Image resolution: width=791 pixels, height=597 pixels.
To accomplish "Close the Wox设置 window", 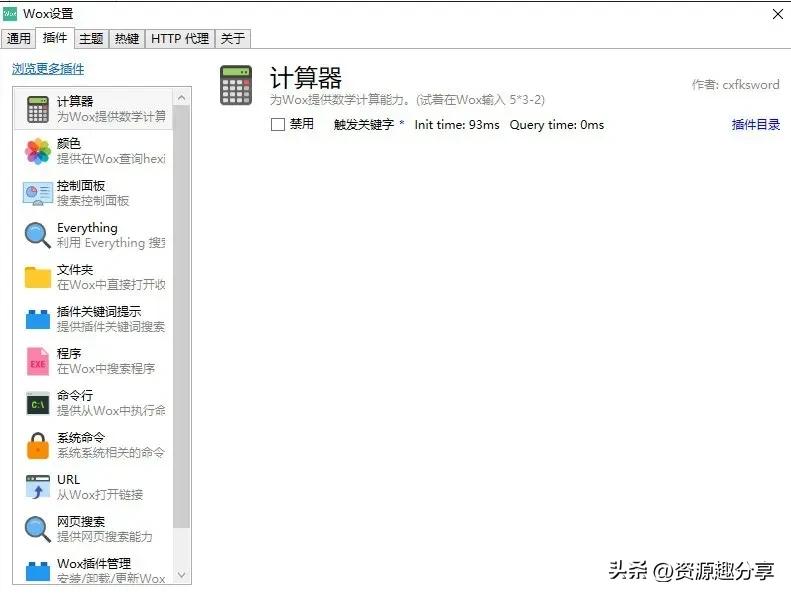I will tap(778, 14).
